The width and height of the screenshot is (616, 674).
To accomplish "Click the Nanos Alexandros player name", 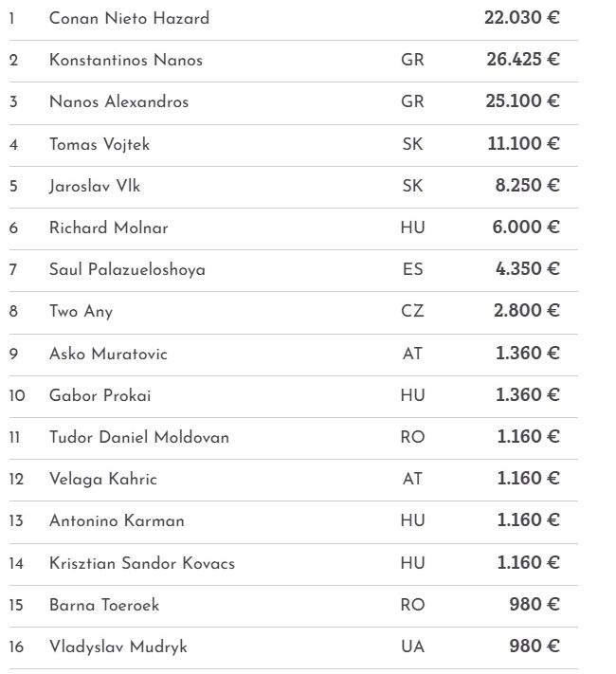I will tap(118, 101).
